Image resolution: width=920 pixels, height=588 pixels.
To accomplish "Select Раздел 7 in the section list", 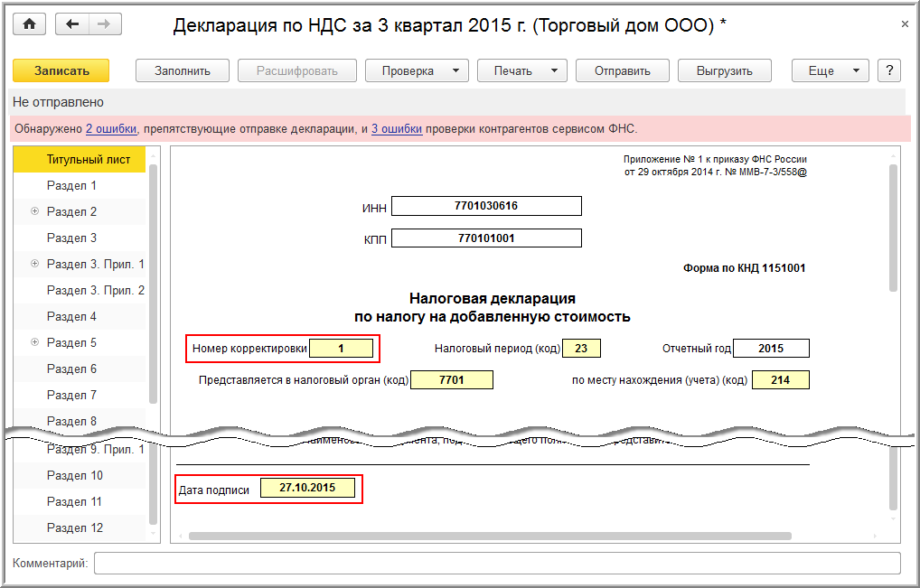I will point(80,395).
